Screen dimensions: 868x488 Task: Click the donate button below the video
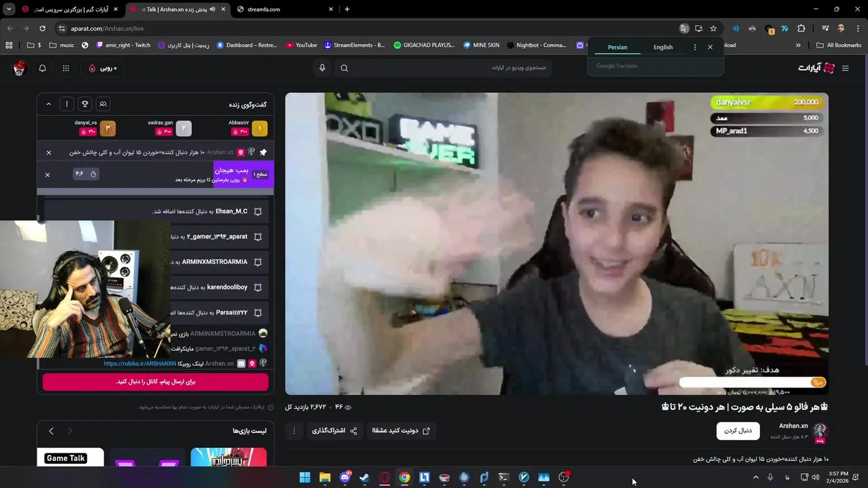401,430
